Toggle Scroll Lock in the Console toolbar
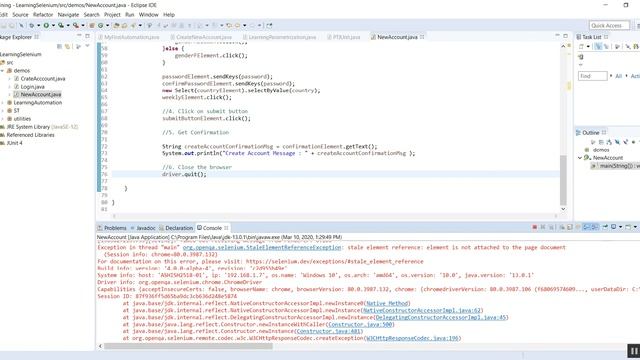The width and height of the screenshot is (640, 360). (569, 227)
